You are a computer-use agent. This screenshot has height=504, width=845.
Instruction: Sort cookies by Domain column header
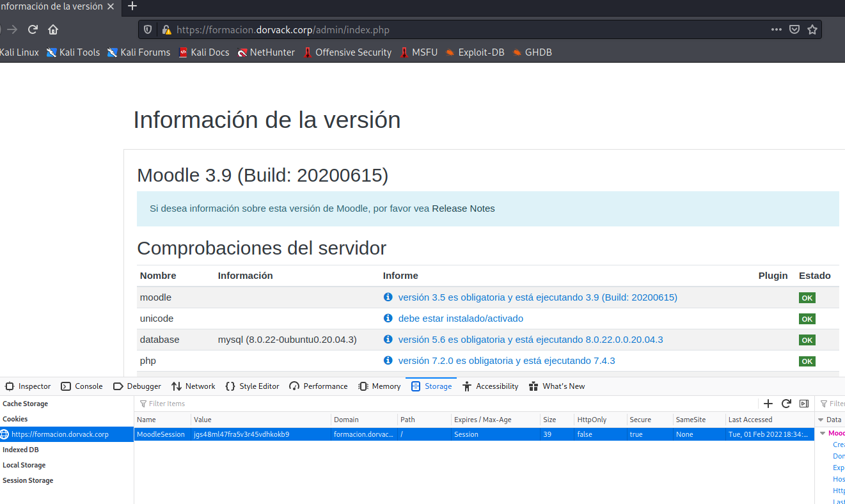tap(364, 420)
